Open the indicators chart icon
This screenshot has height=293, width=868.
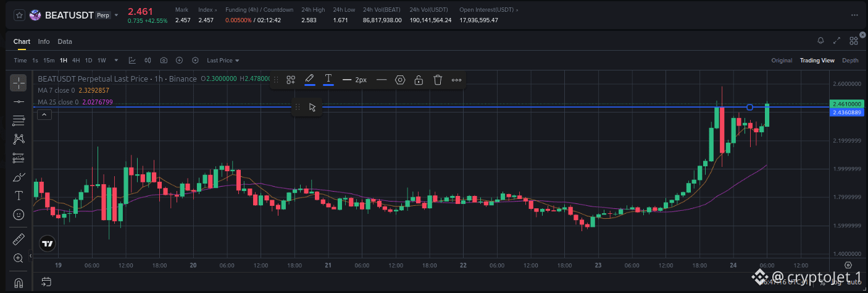[132, 60]
